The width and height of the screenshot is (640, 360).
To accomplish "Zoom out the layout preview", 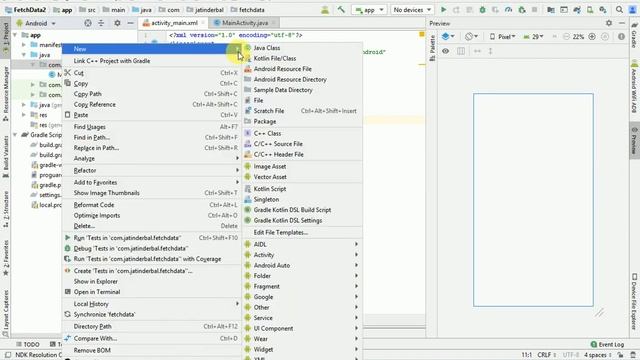I will (x=566, y=37).
